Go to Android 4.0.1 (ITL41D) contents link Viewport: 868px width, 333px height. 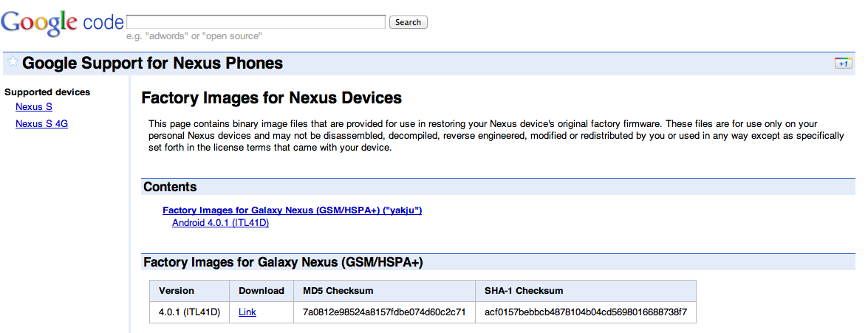(x=220, y=222)
